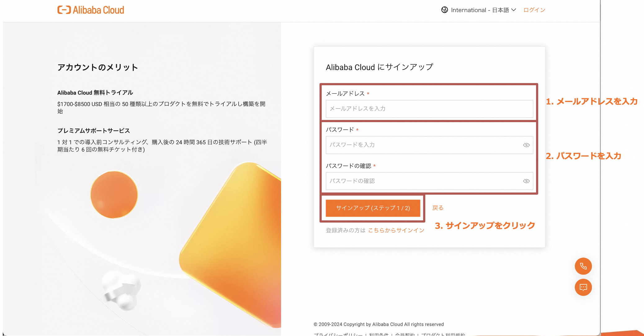Follow the こちらからサインイン link

pos(396,230)
